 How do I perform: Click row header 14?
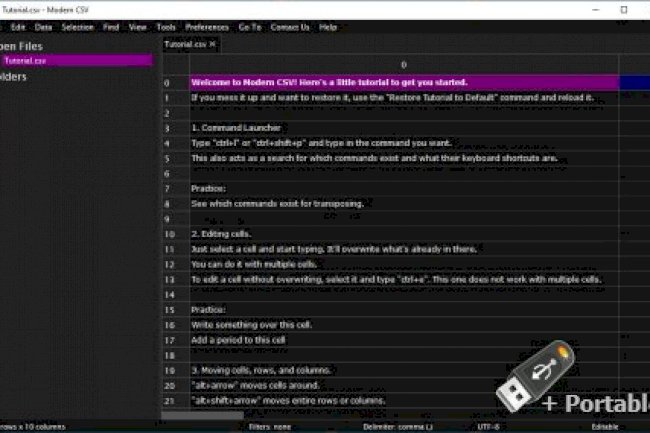[x=176, y=295]
